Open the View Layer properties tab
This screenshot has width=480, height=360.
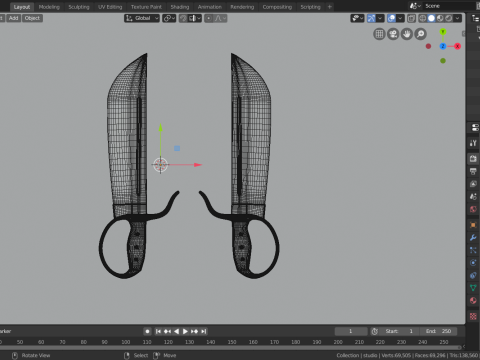click(x=473, y=184)
